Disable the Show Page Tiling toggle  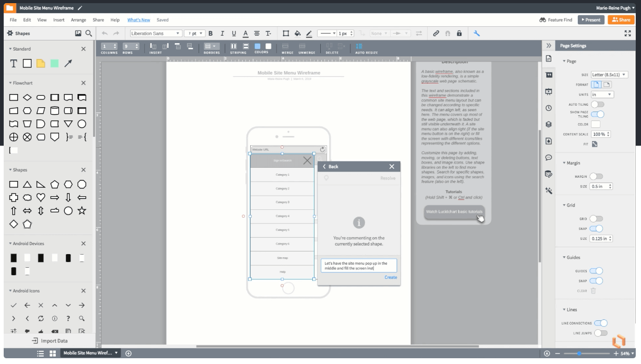tap(597, 113)
